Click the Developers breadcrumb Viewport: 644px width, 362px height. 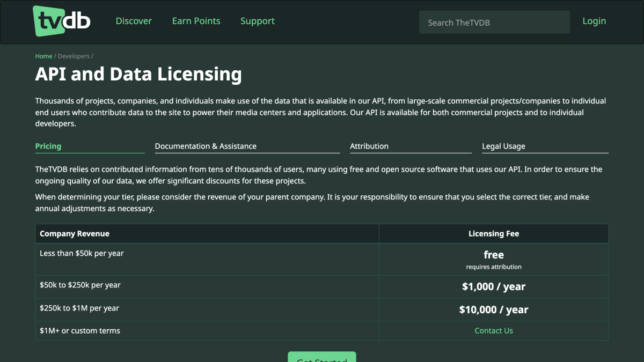[74, 56]
